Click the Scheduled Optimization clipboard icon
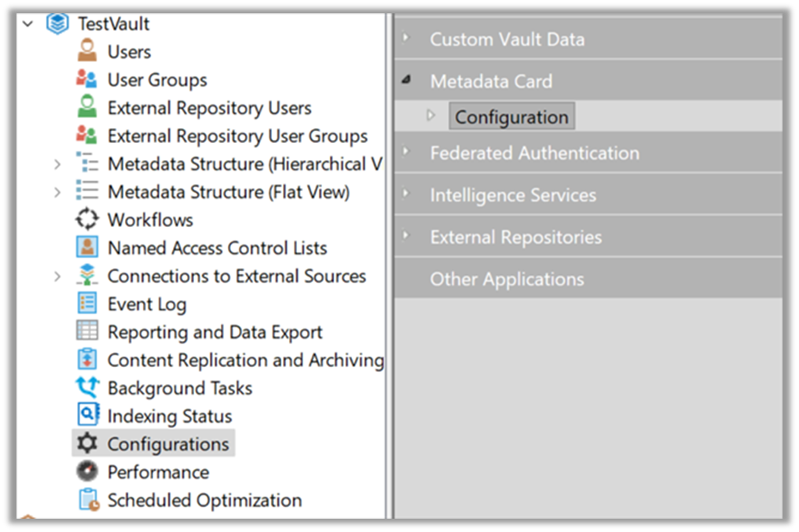The width and height of the screenshot is (799, 532). click(89, 500)
